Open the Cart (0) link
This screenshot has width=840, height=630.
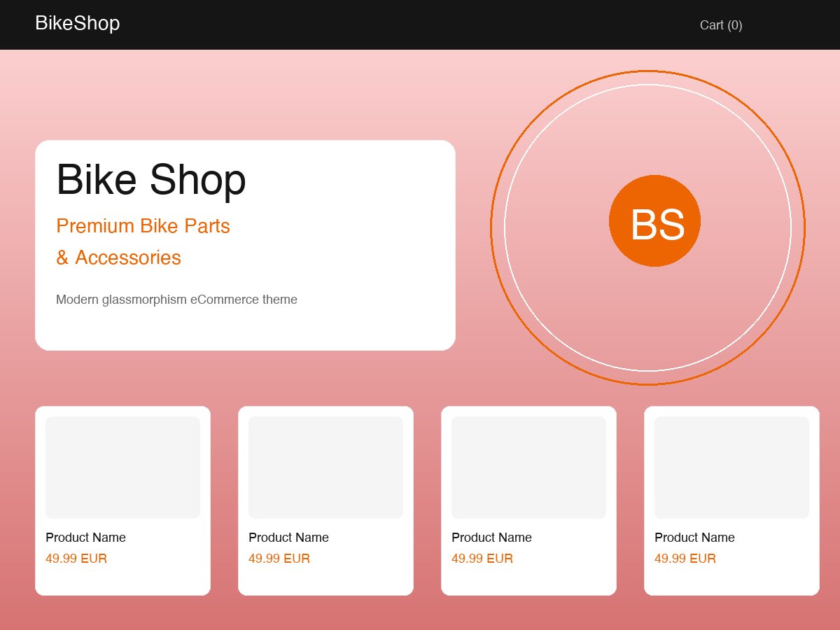[x=720, y=25]
